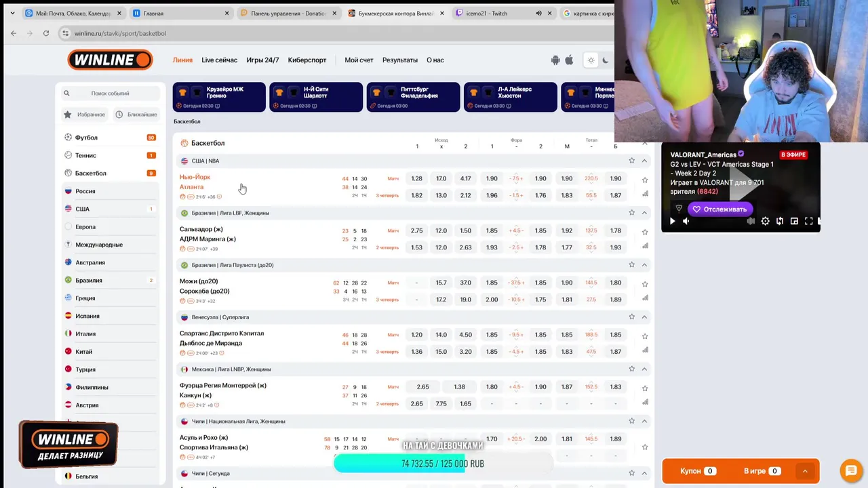This screenshot has width=868, height=488.
Task: Open the Мой счет menu item
Action: tap(359, 60)
